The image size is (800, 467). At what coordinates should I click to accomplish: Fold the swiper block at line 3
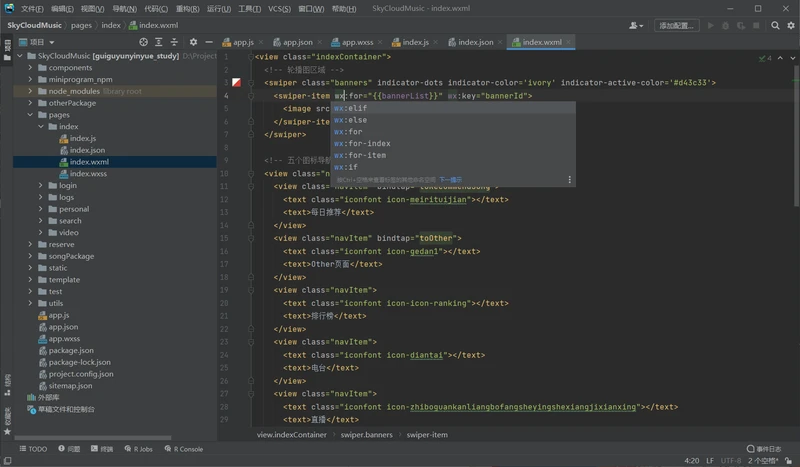tap(251, 82)
